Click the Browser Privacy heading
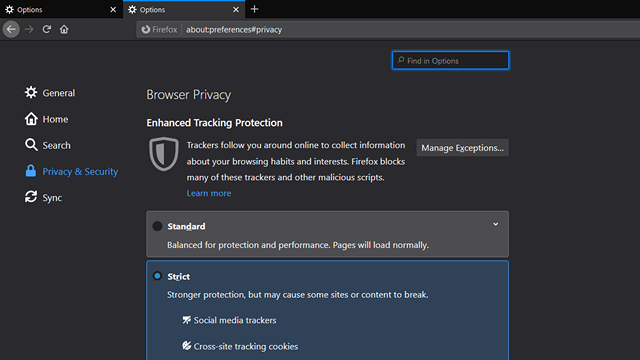This screenshot has width=640, height=360. point(189,95)
